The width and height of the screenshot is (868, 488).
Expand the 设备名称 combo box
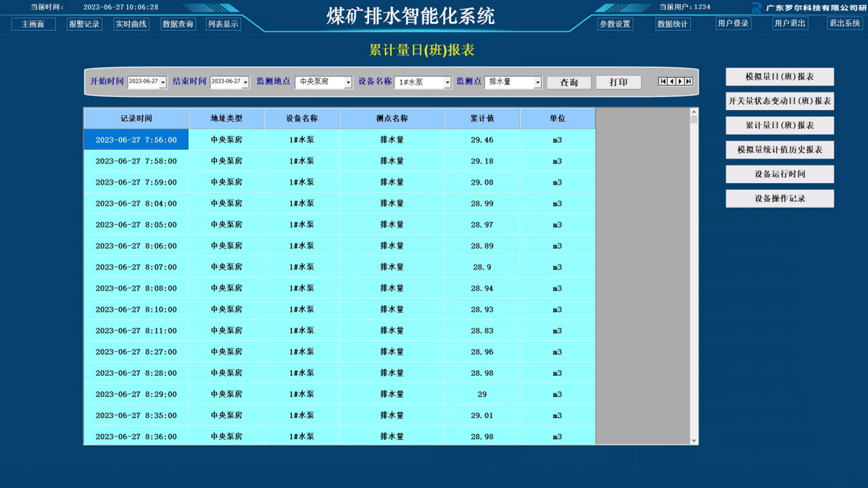[x=447, y=82]
